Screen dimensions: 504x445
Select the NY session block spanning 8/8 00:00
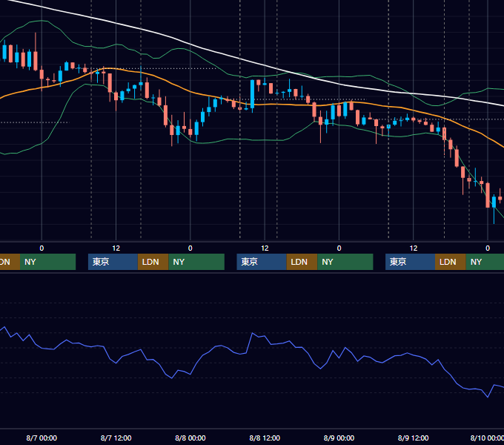coord(196,262)
